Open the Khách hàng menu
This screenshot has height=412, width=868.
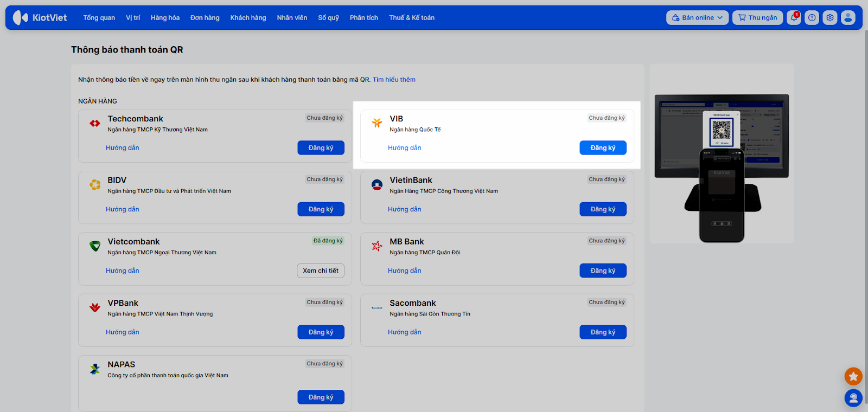(x=248, y=17)
